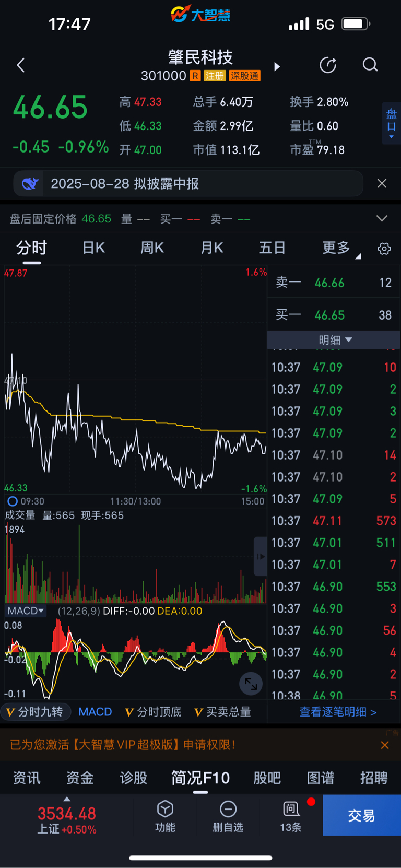
Task: Tap the intraday price line chart
Action: point(136,380)
